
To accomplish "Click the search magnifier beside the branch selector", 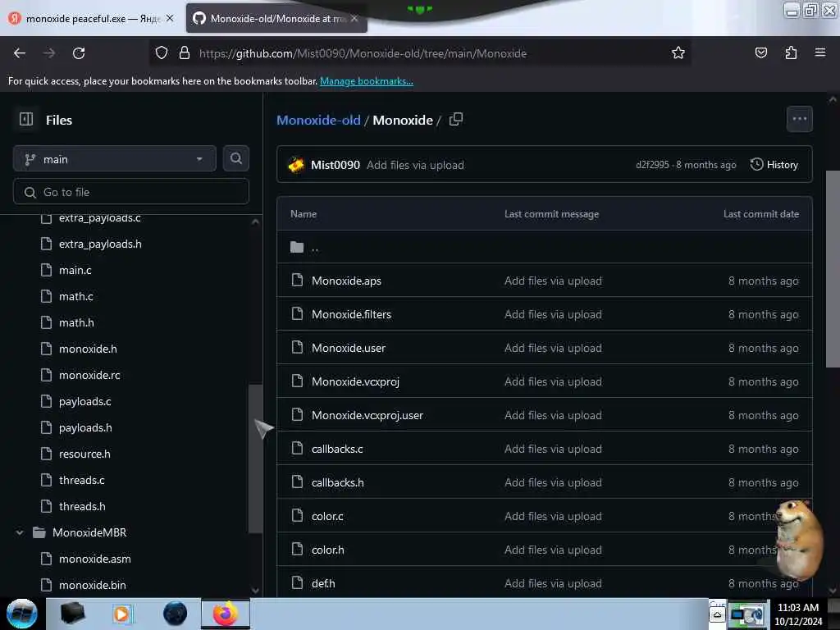I will click(236, 158).
